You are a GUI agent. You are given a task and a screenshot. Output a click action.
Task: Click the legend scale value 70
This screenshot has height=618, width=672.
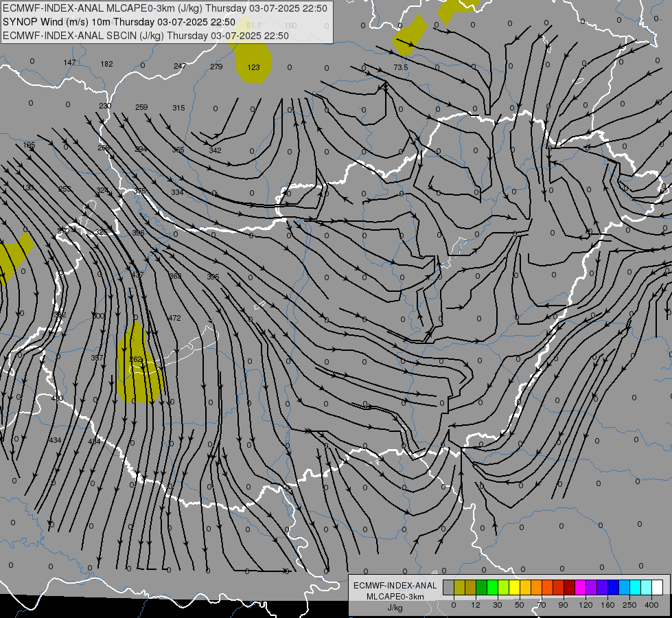(x=542, y=605)
